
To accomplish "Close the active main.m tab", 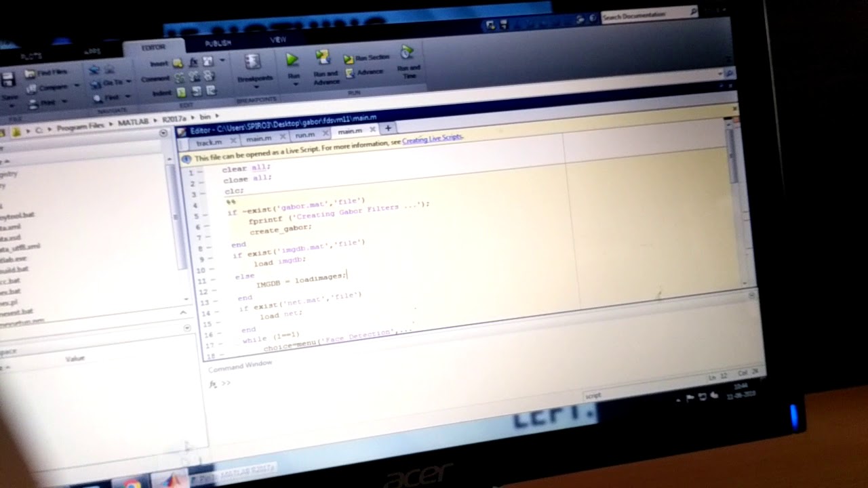I will 372,129.
